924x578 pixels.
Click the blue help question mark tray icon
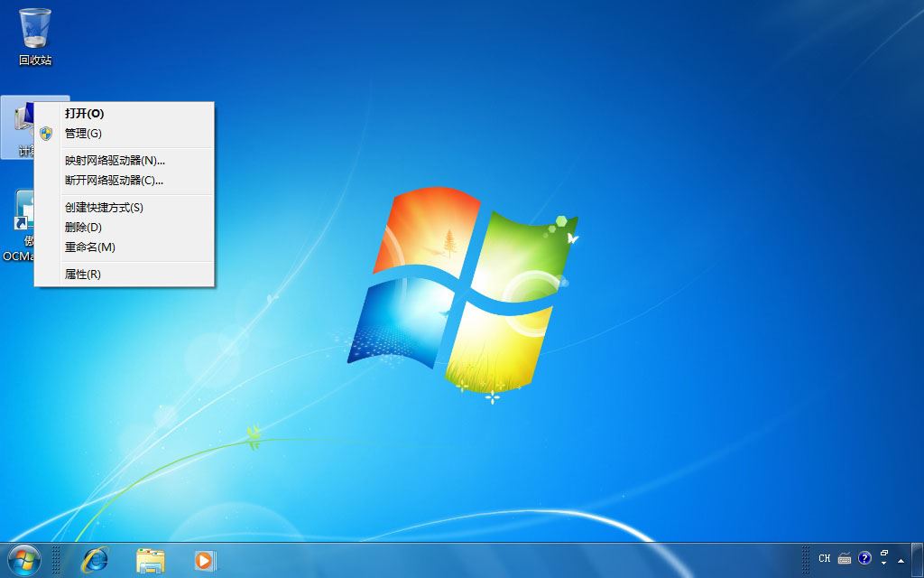[x=864, y=558]
